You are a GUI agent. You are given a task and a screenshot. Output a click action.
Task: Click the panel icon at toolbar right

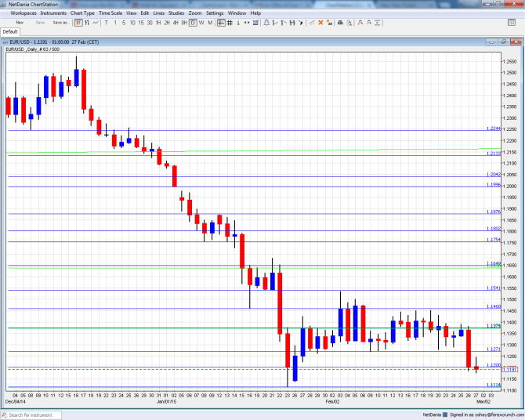512,23
